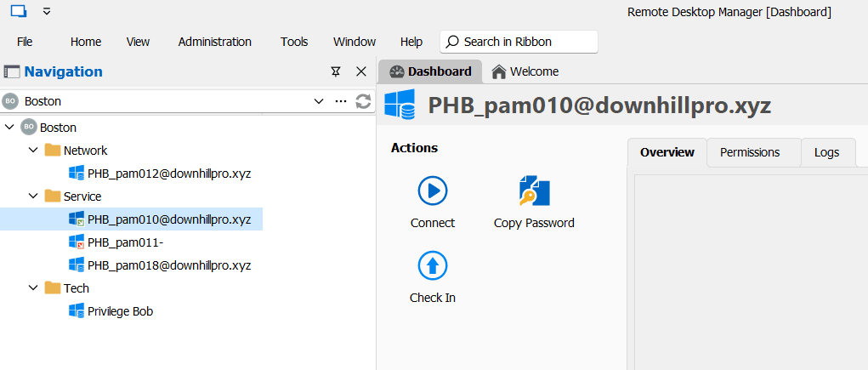Click the Copy Password icon

534,191
